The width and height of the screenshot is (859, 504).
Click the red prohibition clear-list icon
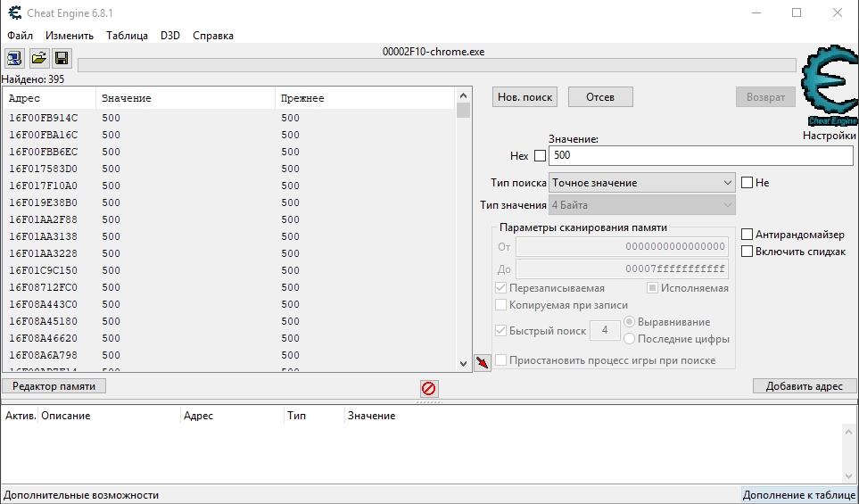coord(429,388)
